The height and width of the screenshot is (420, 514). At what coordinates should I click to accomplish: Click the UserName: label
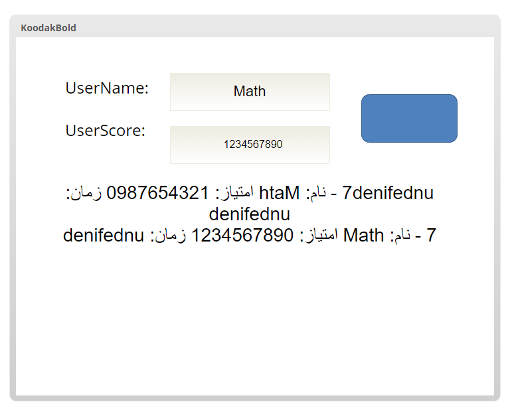pos(107,88)
